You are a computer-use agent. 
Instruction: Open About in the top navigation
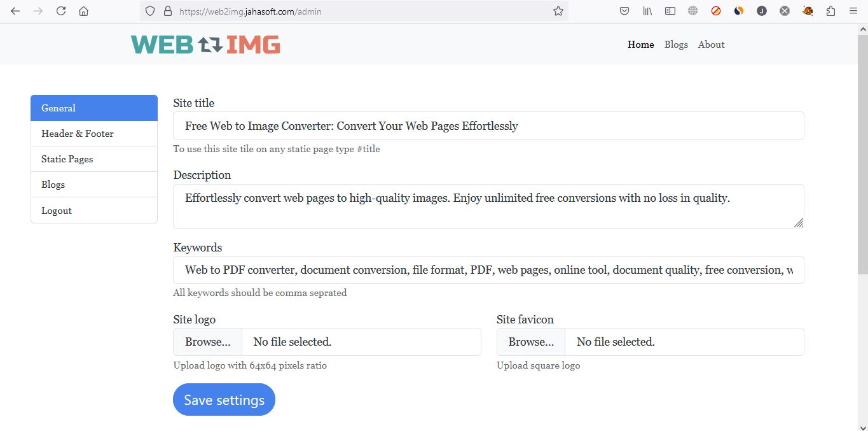point(711,45)
